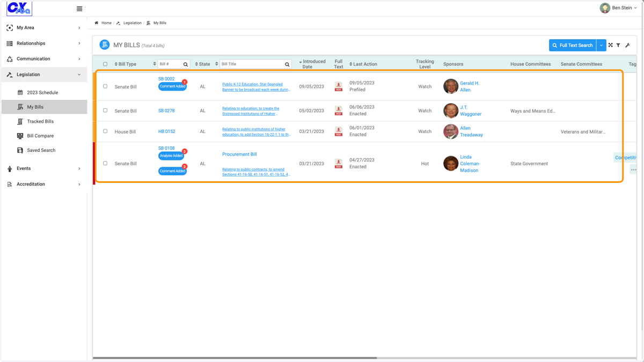The image size is (644, 362).
Task: Click the CX logo
Action: tap(19, 9)
